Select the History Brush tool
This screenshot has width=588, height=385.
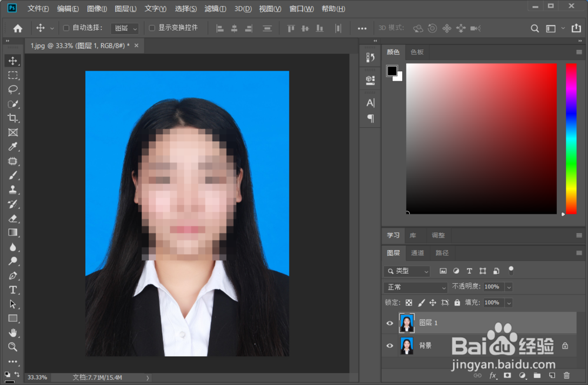pos(13,204)
